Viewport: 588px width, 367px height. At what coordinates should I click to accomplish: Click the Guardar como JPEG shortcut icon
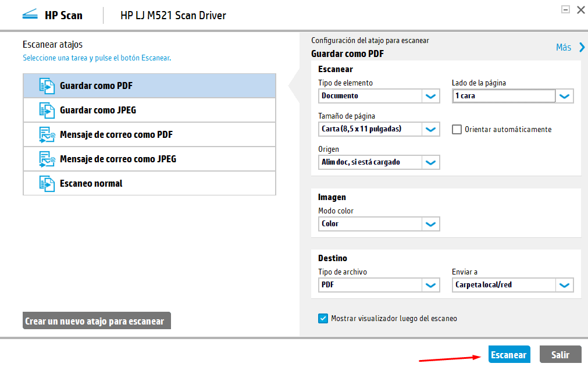tap(47, 110)
